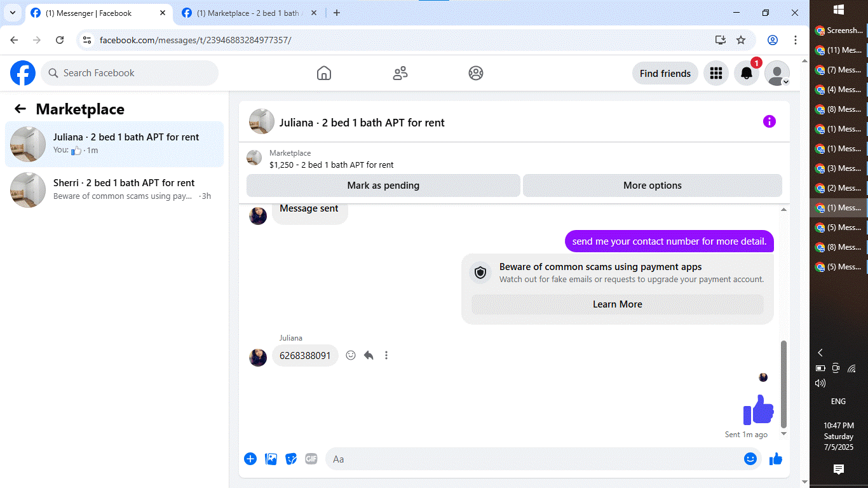Go back in browser history
Image resolution: width=868 pixels, height=488 pixels.
click(14, 40)
